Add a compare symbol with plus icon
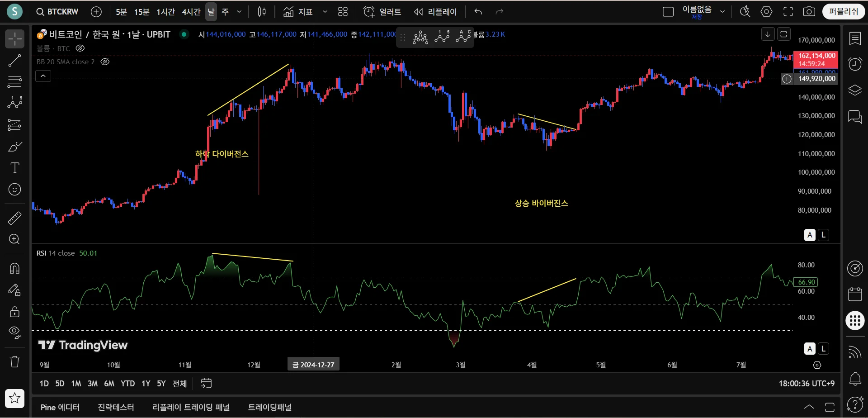The image size is (868, 418). point(96,12)
